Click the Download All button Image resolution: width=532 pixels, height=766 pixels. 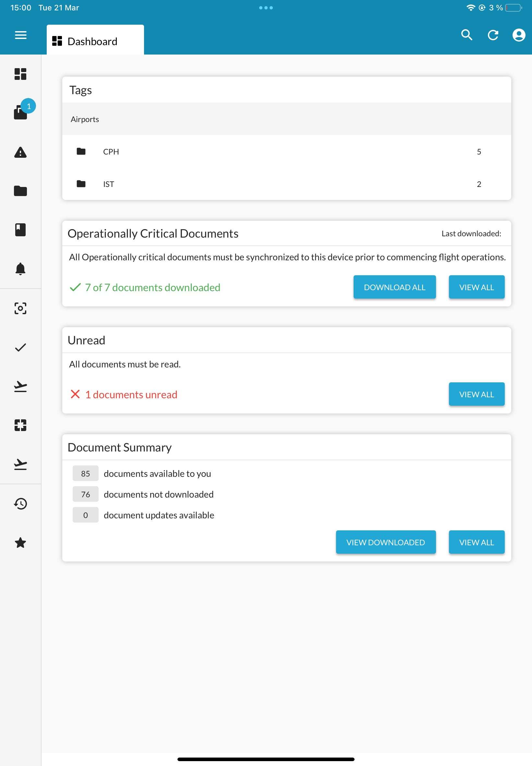[x=395, y=287]
